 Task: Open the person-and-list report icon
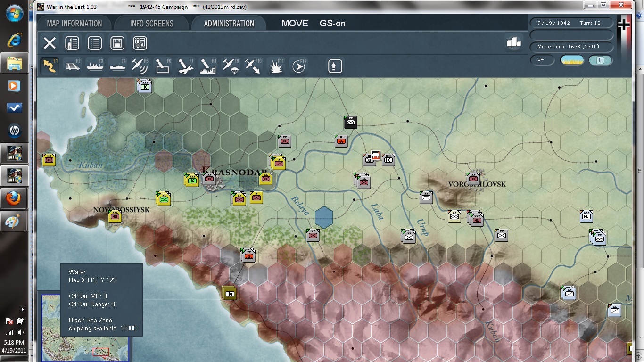72,43
